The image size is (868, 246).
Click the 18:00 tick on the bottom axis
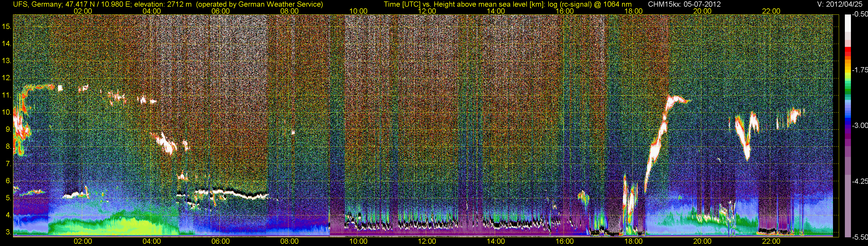point(633,241)
